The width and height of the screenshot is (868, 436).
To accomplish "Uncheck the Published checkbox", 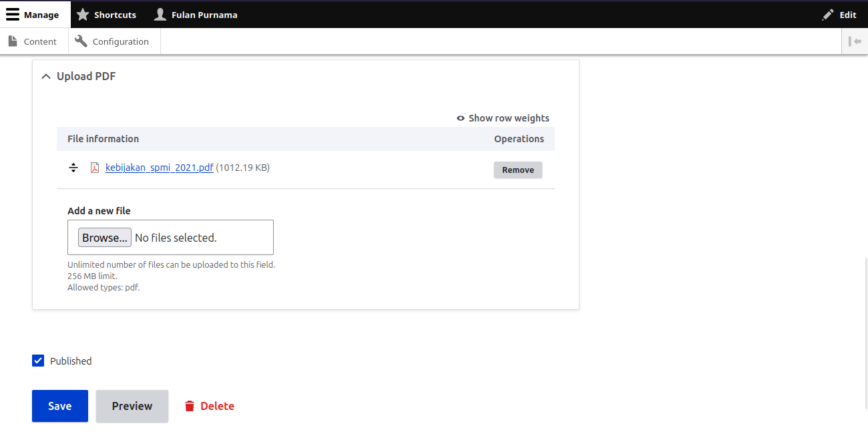I will [x=38, y=361].
